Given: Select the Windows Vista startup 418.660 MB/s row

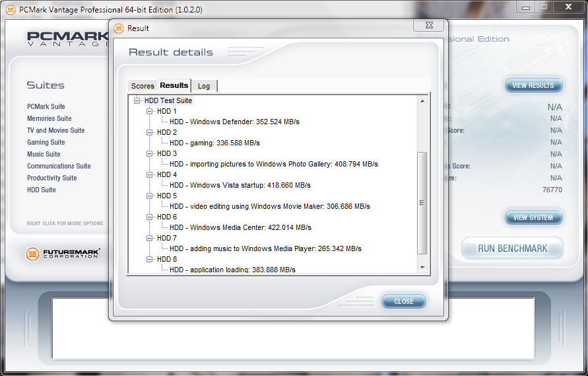Looking at the screenshot, I should pos(240,185).
